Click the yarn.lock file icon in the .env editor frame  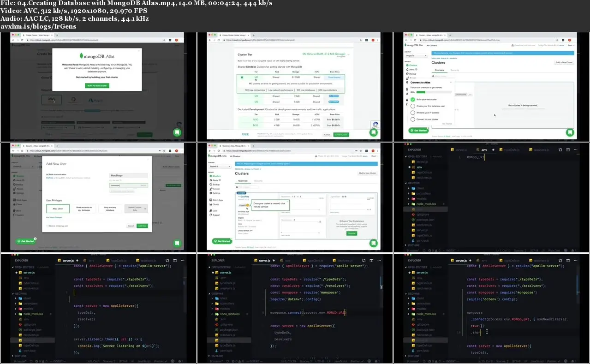[x=413, y=241]
